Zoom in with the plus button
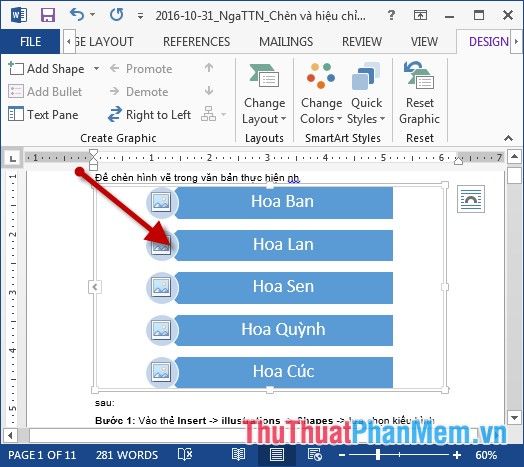The image size is (524, 467). pyautogui.click(x=457, y=455)
